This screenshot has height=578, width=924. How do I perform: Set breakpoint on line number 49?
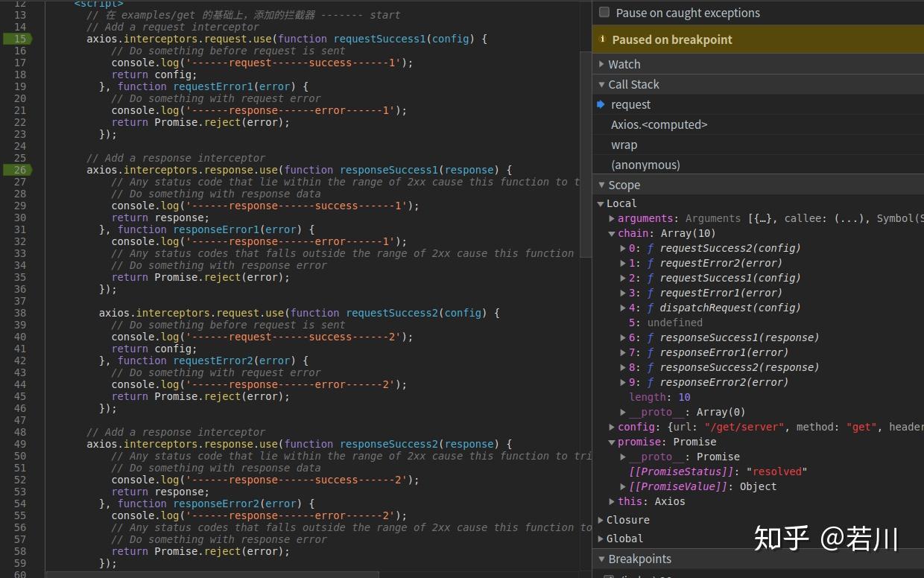click(19, 444)
